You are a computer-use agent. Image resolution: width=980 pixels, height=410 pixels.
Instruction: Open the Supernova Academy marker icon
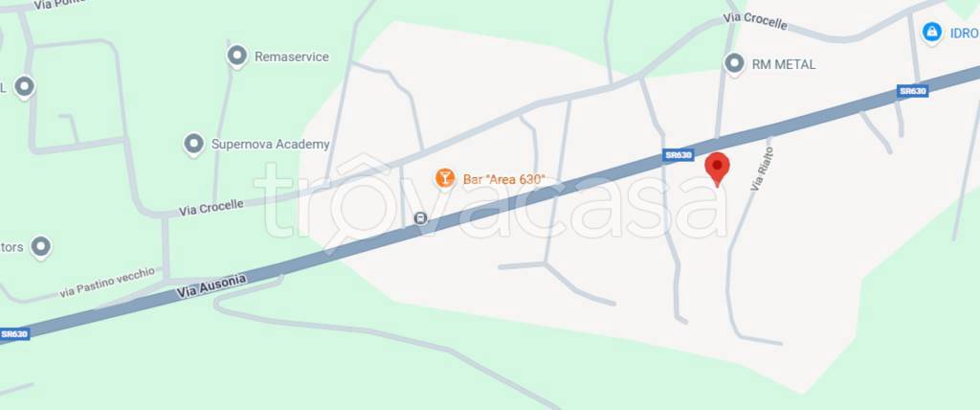point(193,145)
